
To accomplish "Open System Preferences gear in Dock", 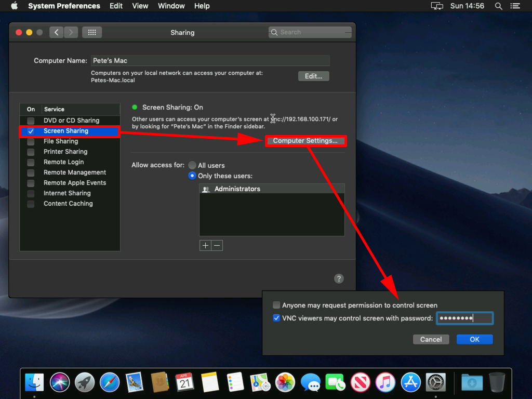I will coord(436,382).
